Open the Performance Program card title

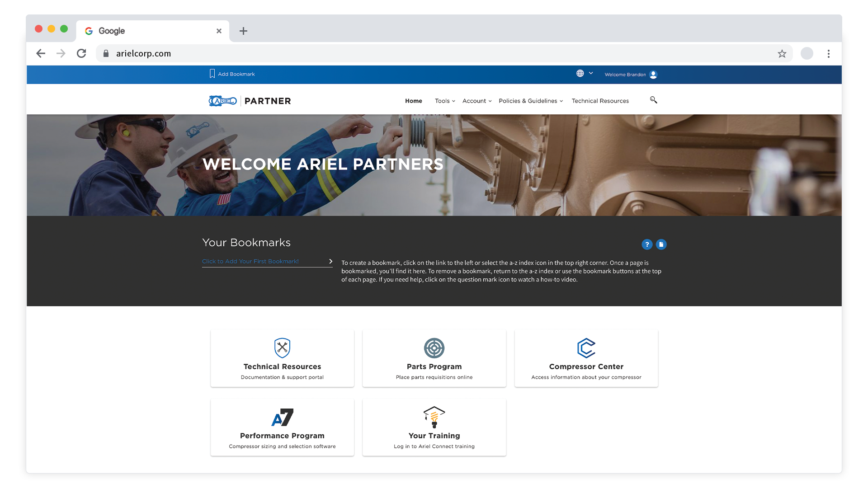click(282, 436)
